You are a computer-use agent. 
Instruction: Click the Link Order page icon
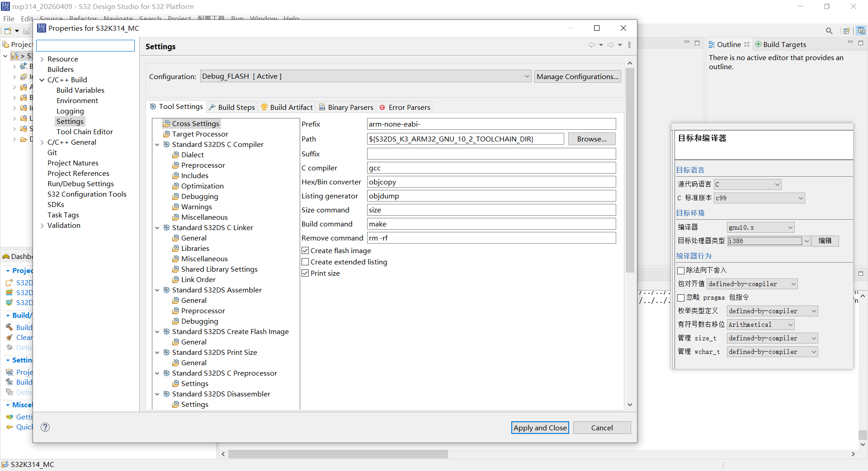(x=175, y=279)
